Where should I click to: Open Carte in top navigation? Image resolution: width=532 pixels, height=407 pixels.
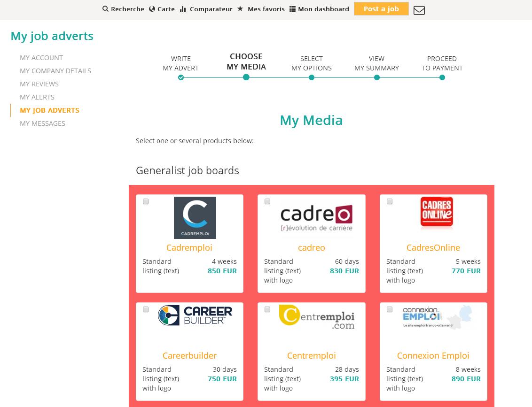pos(166,9)
